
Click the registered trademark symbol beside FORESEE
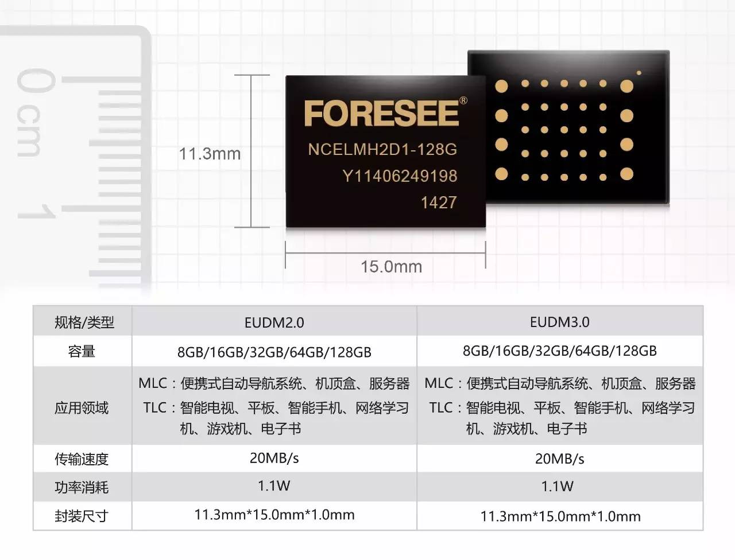(x=463, y=100)
